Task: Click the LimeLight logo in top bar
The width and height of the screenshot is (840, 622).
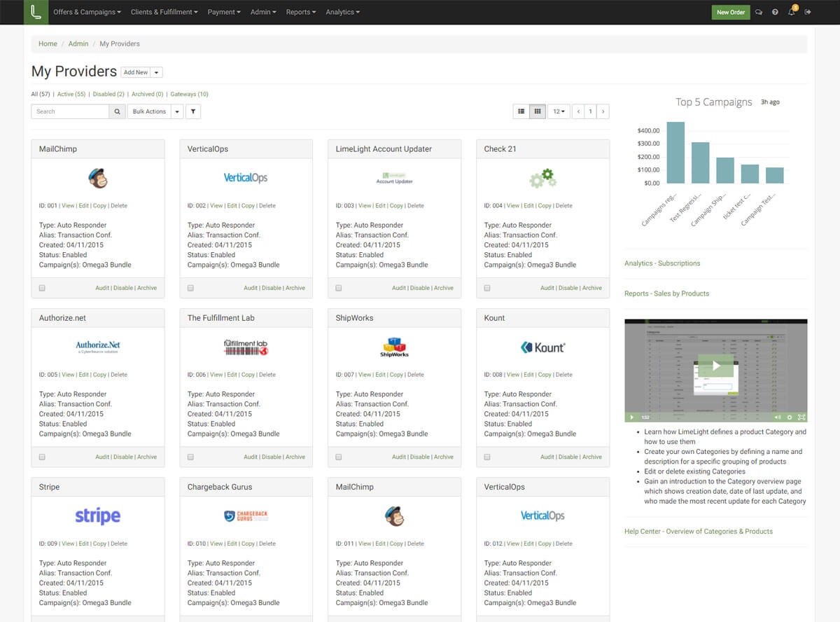Action: coord(36,12)
